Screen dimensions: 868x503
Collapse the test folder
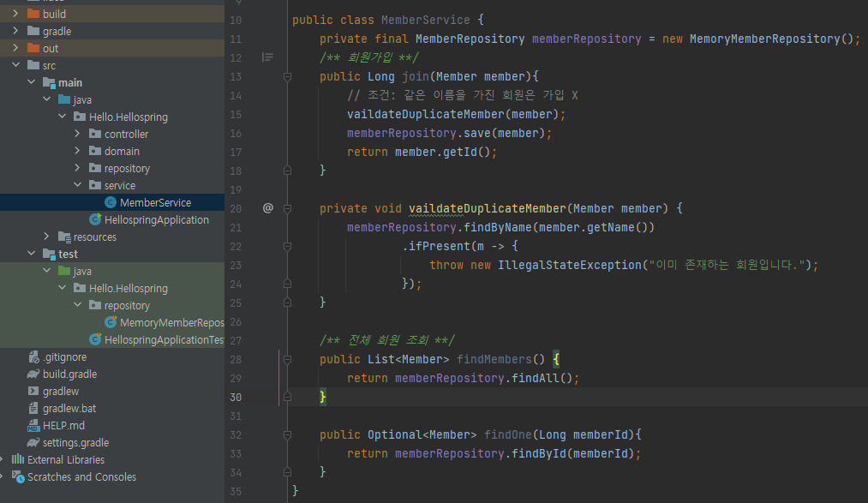(31, 254)
